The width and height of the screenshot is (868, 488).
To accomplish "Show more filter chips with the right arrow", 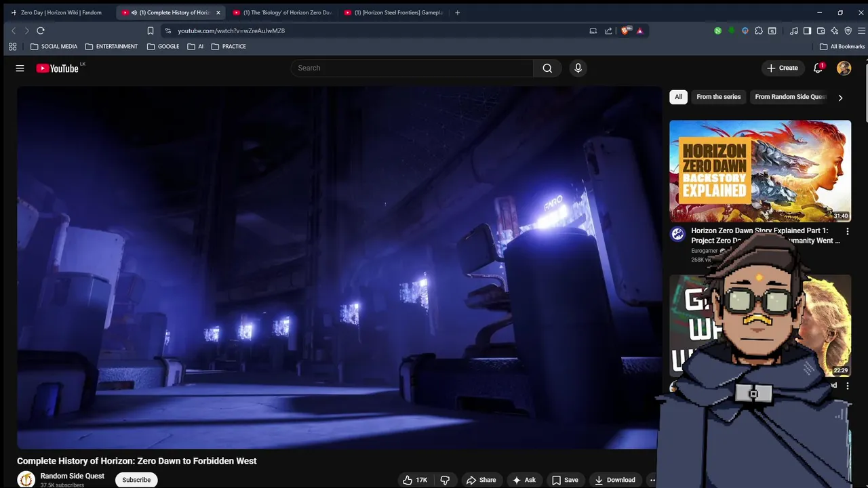I will click(x=840, y=98).
